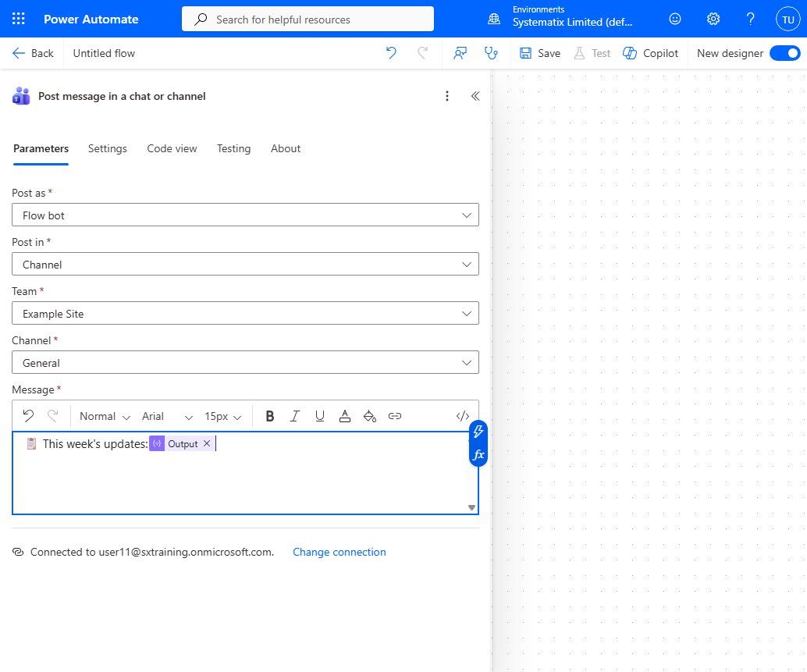Click the Test flask button
This screenshot has width=807, height=672.
(592, 53)
